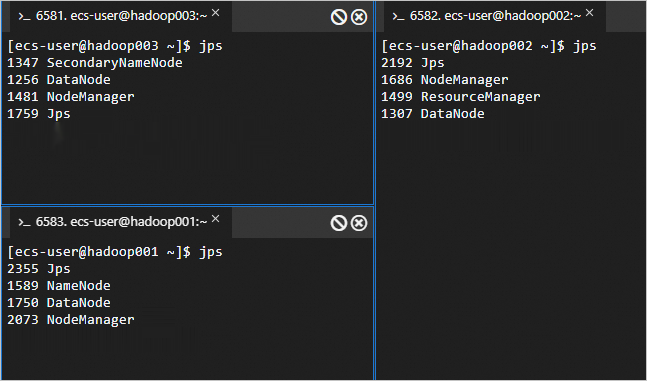The height and width of the screenshot is (381, 647).
Task: Click the NameNode line in the hadoop001 terminal
Action: click(59, 286)
